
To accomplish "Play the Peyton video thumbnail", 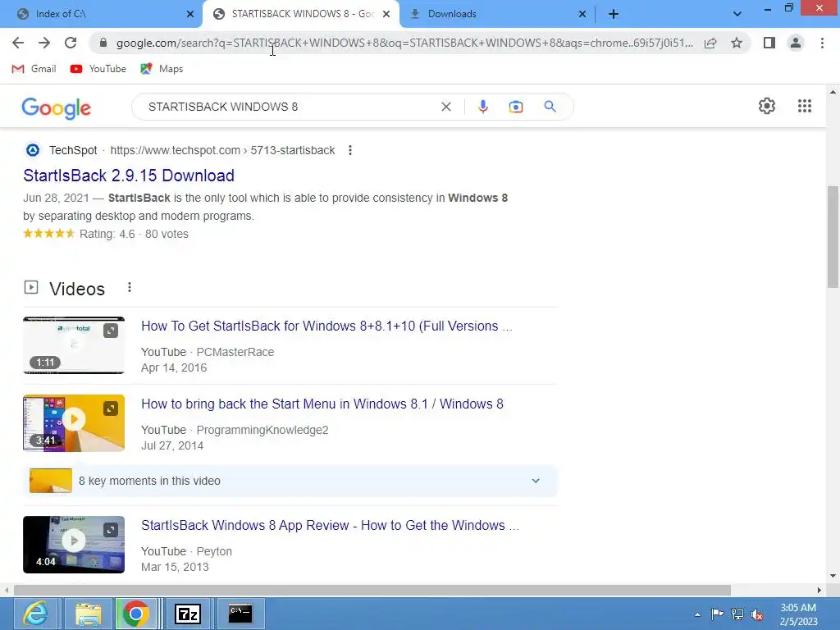I will (x=74, y=545).
